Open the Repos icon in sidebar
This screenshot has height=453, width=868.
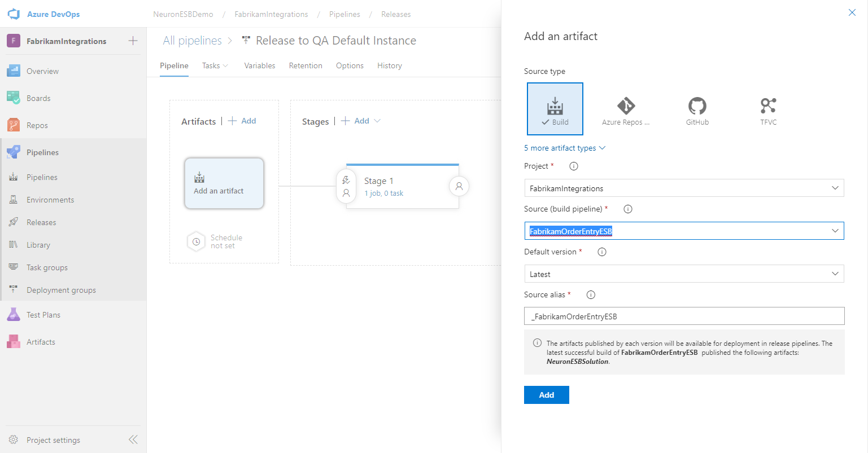coord(14,125)
